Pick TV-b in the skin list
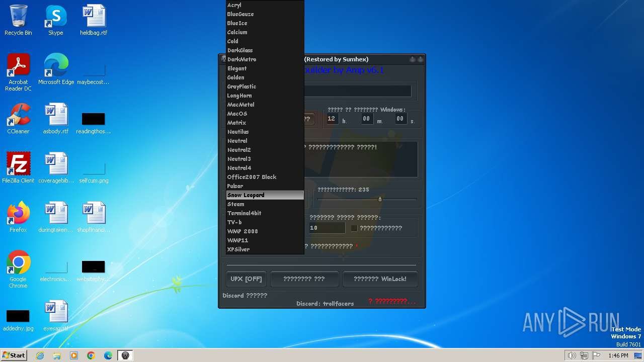The width and height of the screenshot is (644, 362). 265,222
